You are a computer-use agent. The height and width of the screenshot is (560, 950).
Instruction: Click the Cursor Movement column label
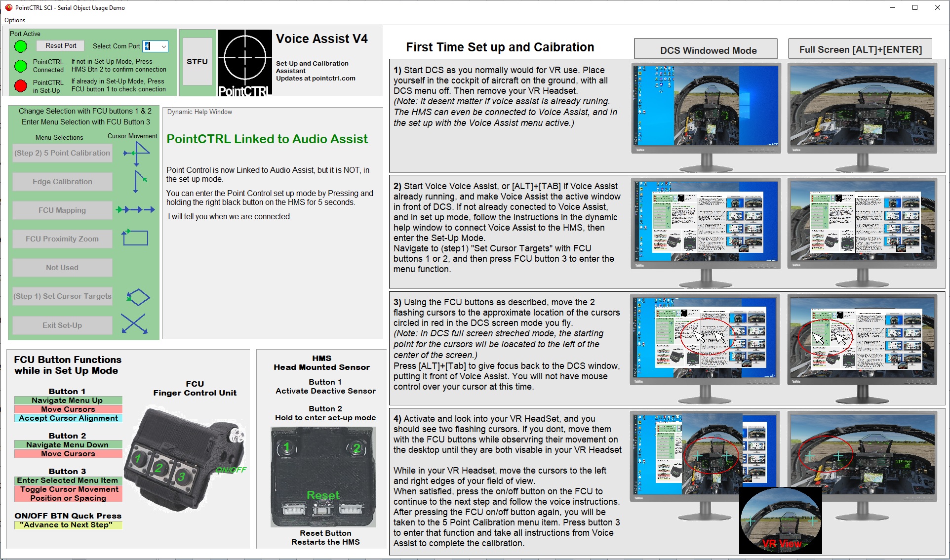tap(132, 136)
